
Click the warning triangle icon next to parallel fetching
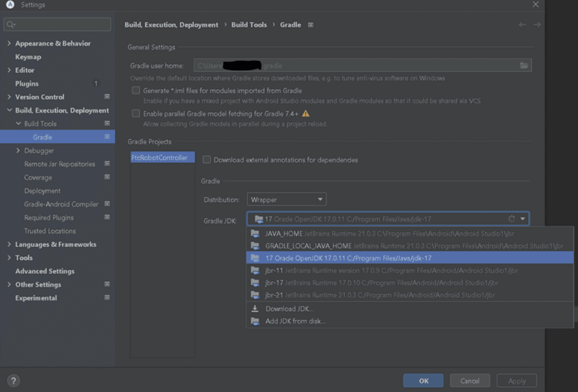(x=306, y=114)
